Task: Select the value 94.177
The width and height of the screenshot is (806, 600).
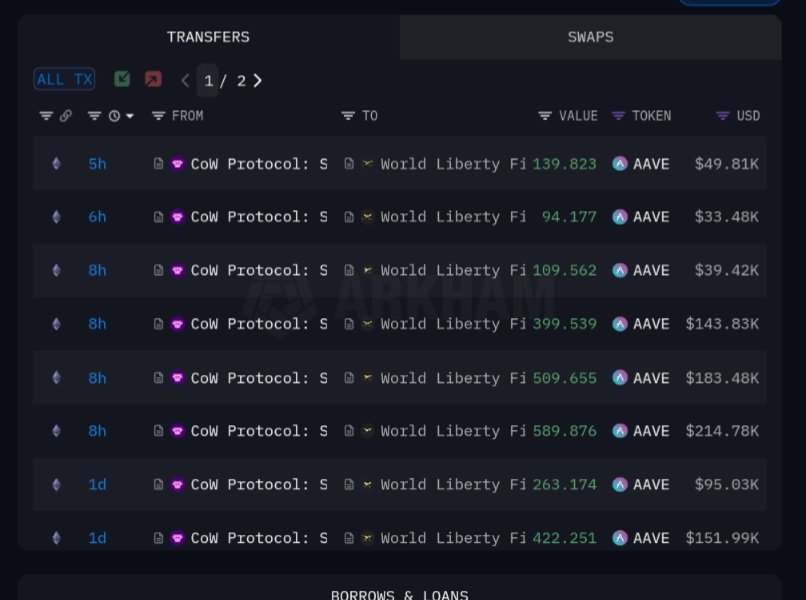Action: coord(569,217)
